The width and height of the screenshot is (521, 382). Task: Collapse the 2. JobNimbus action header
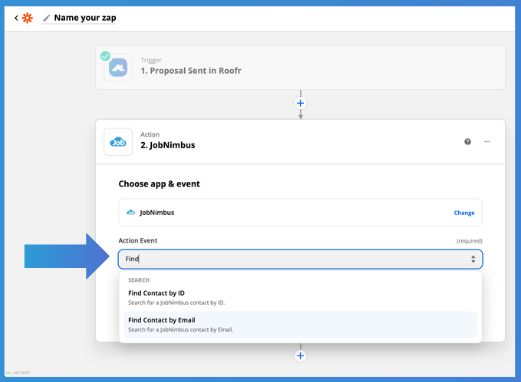coord(300,142)
